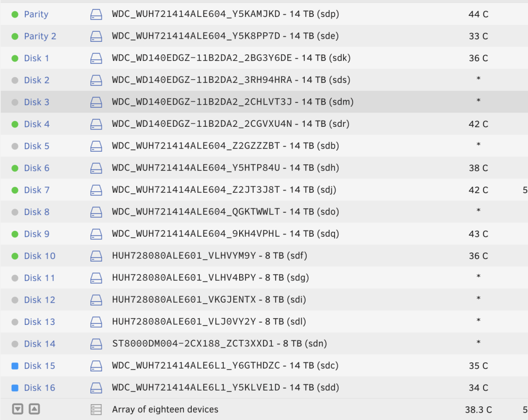The width and height of the screenshot is (528, 420).
Task: Click the grey standby indicator for Disk 8
Action: click(15, 212)
